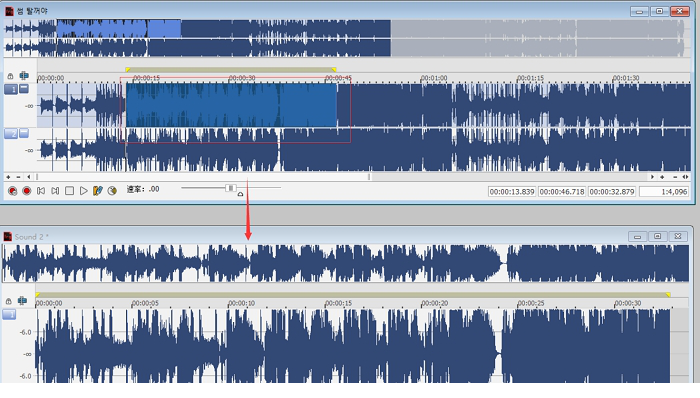The image size is (700, 398).
Task: Click the zoom-to-fit arrows icon at scrollbar right
Action: tap(685, 177)
